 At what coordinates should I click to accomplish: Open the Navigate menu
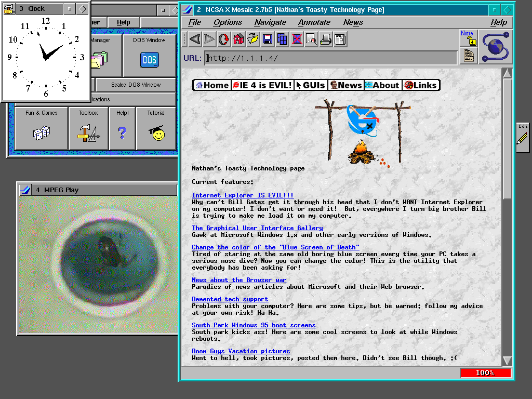click(x=270, y=22)
